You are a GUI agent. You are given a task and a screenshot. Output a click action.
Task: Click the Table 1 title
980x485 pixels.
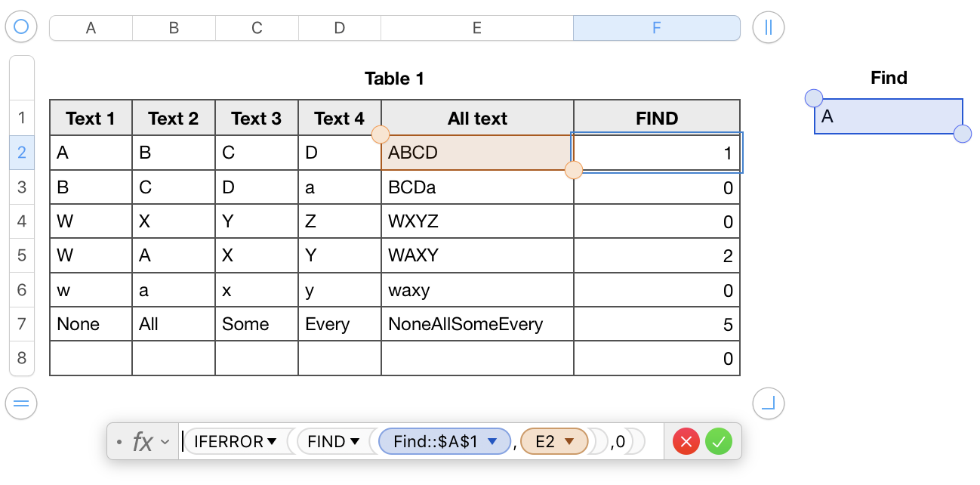[x=394, y=79]
